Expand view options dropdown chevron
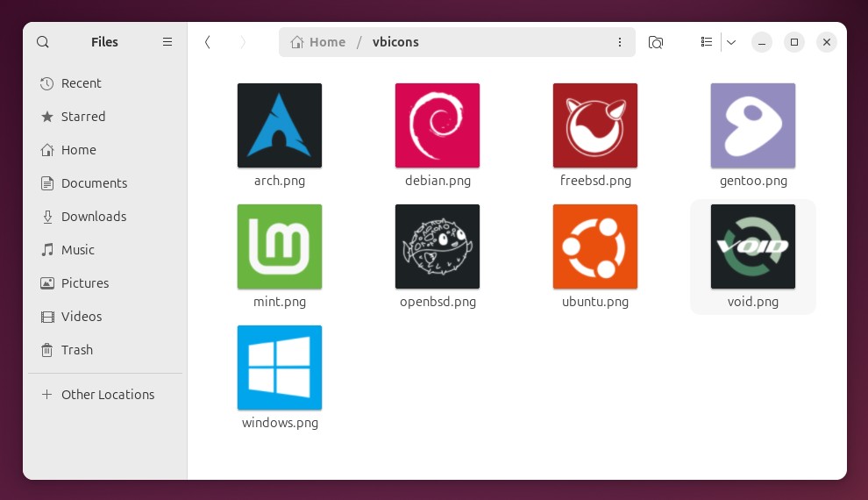Image resolution: width=868 pixels, height=500 pixels. click(x=731, y=42)
